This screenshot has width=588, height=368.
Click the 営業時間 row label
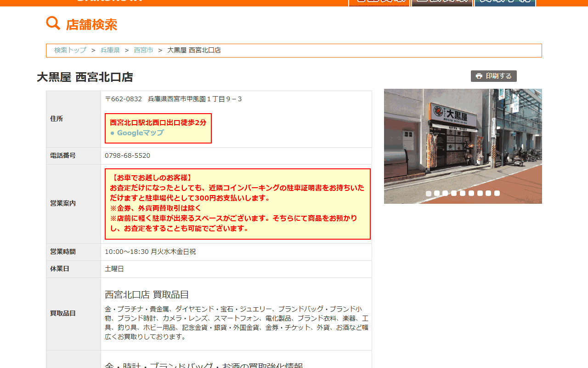(x=63, y=252)
